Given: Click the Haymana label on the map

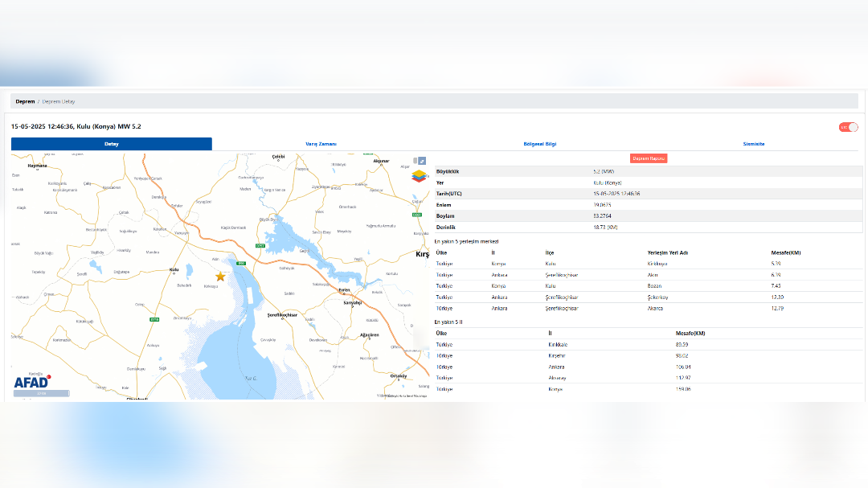Looking at the screenshot, I should 37,166.
